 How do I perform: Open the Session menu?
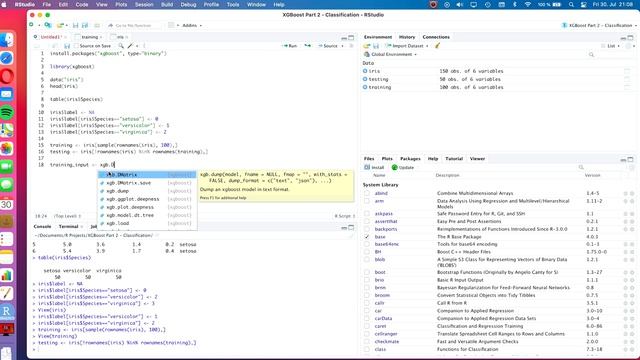tap(144, 4)
